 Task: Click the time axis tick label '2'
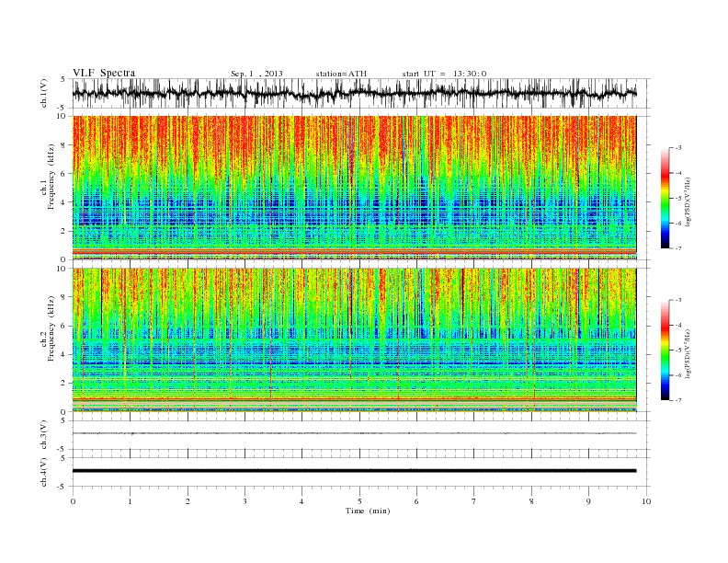click(188, 501)
